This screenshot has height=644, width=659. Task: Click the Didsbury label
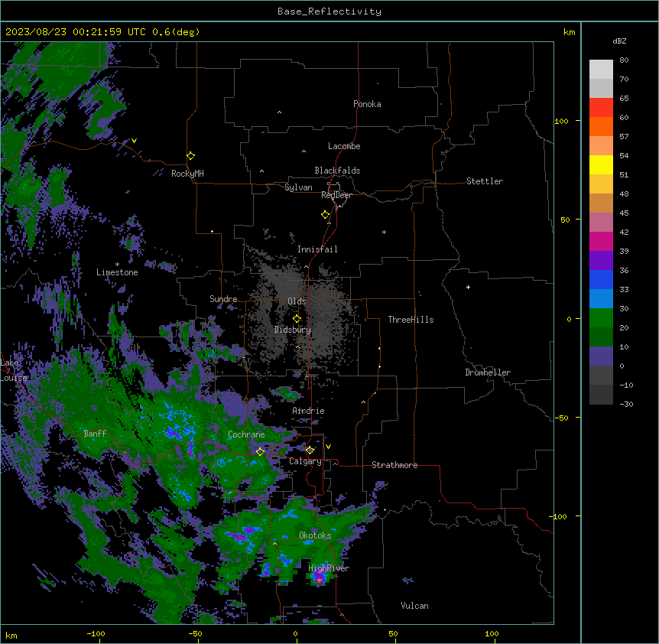[x=293, y=330]
